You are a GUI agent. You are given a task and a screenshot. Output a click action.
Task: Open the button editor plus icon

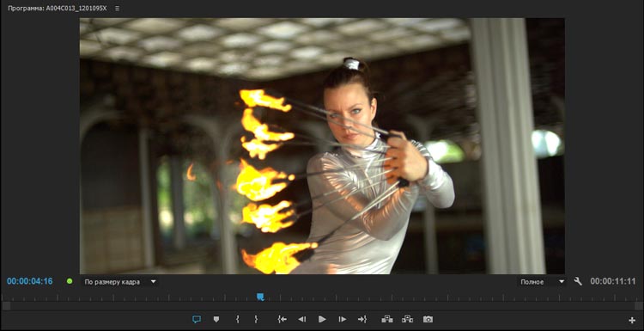[x=632, y=321]
